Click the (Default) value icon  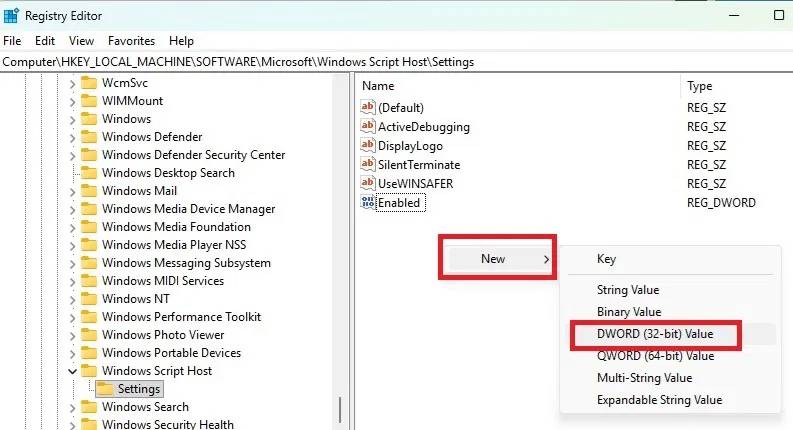pos(367,108)
